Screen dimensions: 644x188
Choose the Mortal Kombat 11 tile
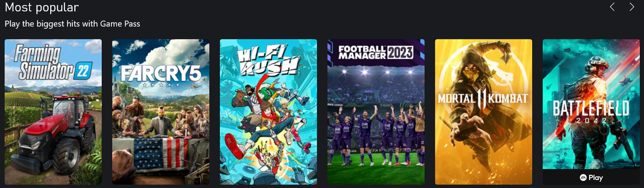[484, 112]
